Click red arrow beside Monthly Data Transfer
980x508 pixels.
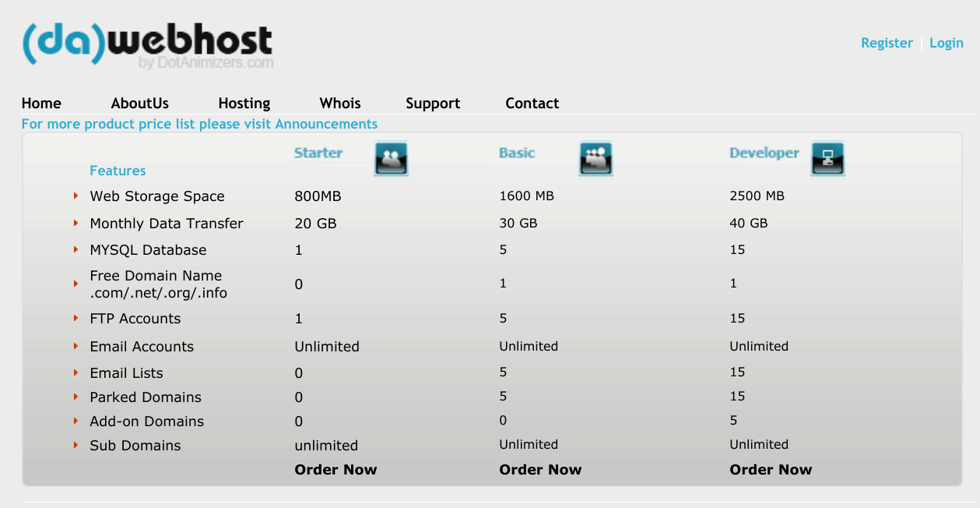point(76,223)
